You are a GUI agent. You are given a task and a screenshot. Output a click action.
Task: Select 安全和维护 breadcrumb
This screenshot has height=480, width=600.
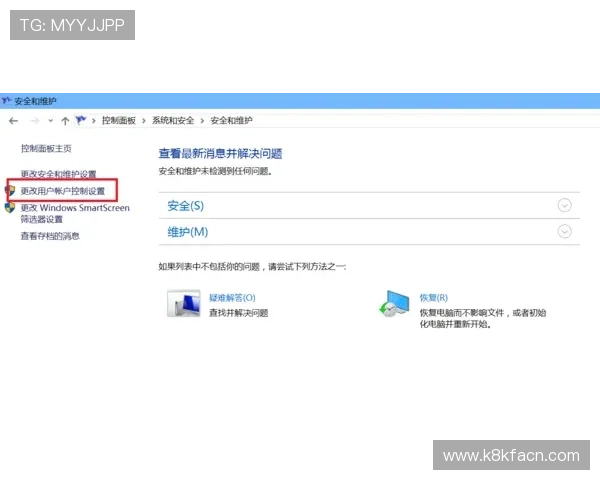[x=231, y=121]
